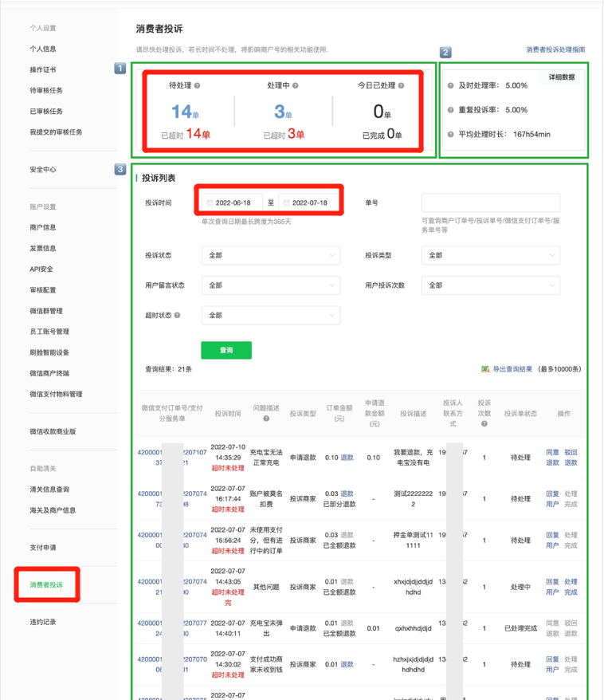604x700 pixels.
Task: Click 导出查询结果 link
Action: [x=512, y=369]
